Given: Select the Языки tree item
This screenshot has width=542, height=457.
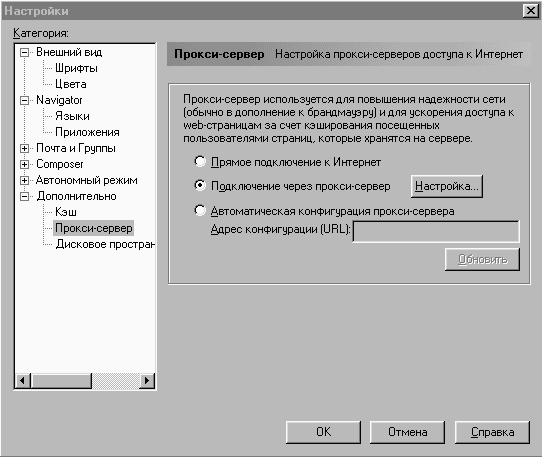Looking at the screenshot, I should tap(72, 116).
